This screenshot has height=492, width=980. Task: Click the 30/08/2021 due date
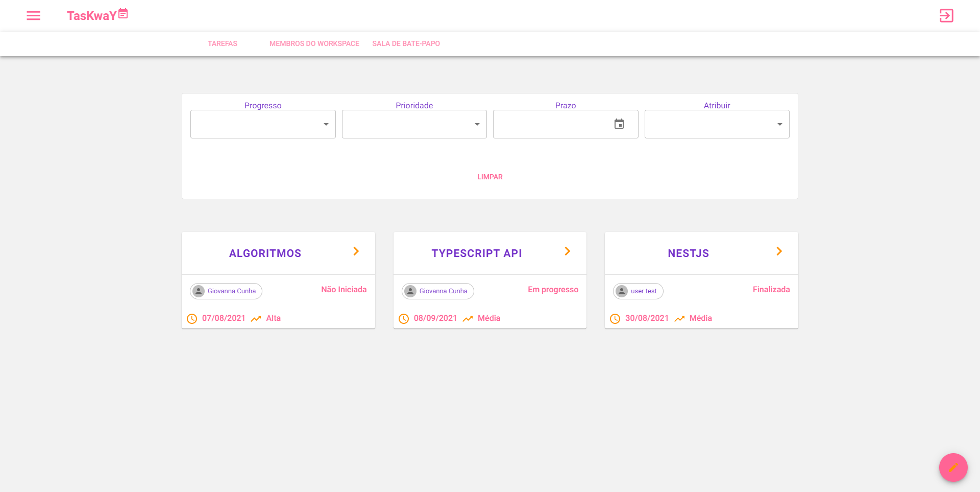click(x=647, y=318)
